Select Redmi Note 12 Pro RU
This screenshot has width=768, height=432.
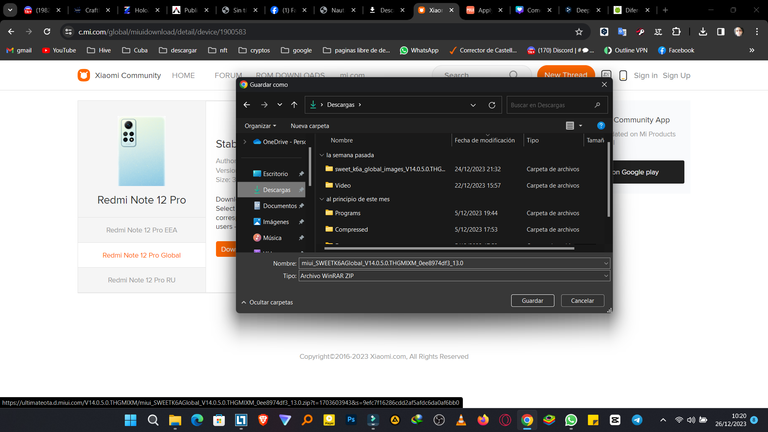tap(142, 280)
